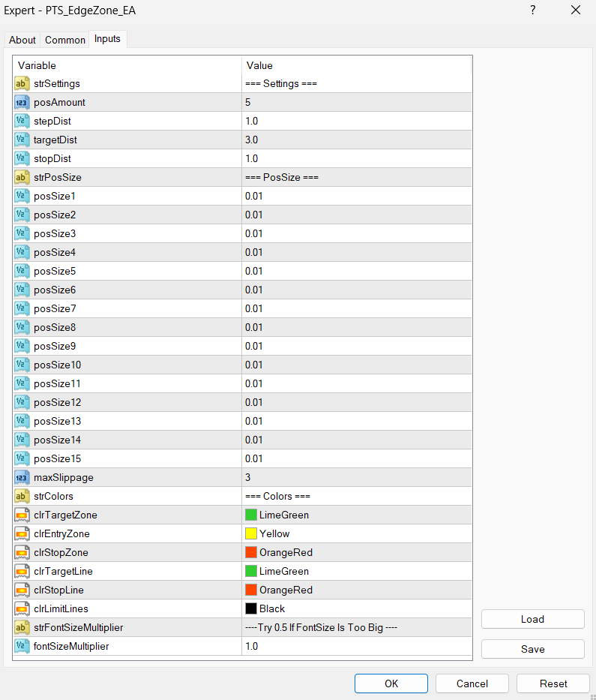Click the color icon beside clrTargetZone
Image resolution: width=596 pixels, height=700 pixels.
(x=22, y=515)
